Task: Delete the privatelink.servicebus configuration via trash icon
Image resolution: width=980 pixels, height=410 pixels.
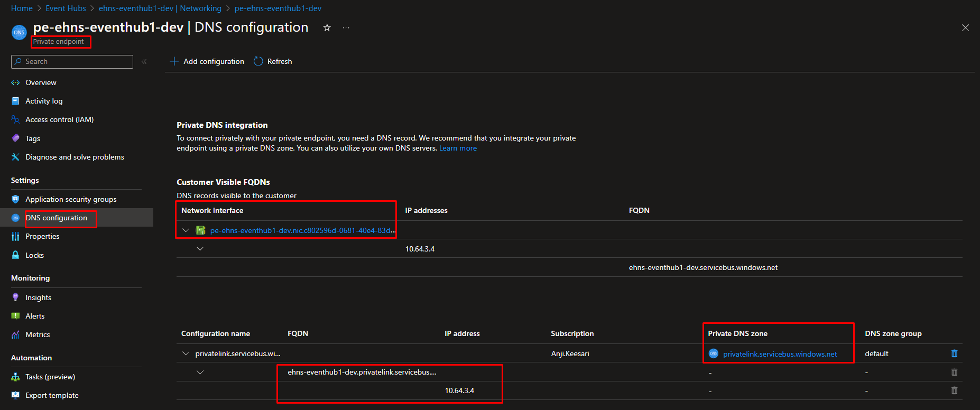Action: (x=954, y=353)
